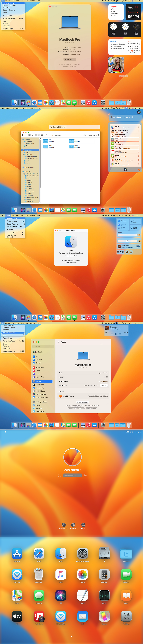Collapse the Computer tree node
Screen dimensions: 143x644
click(22, 172)
